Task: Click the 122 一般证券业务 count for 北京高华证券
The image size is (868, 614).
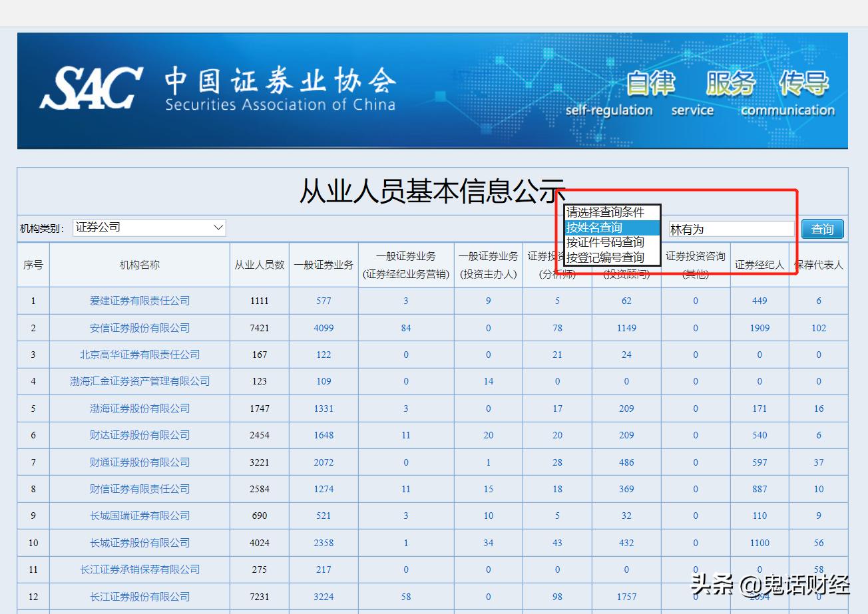Action: [x=324, y=355]
